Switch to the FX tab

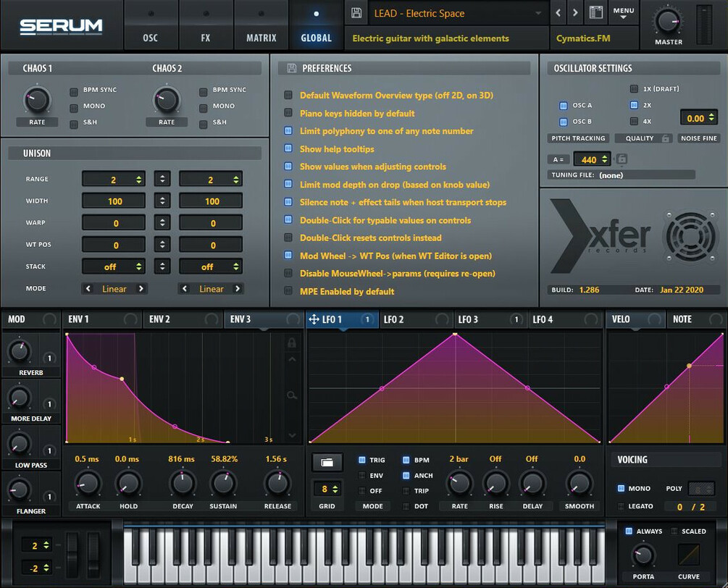coord(206,25)
